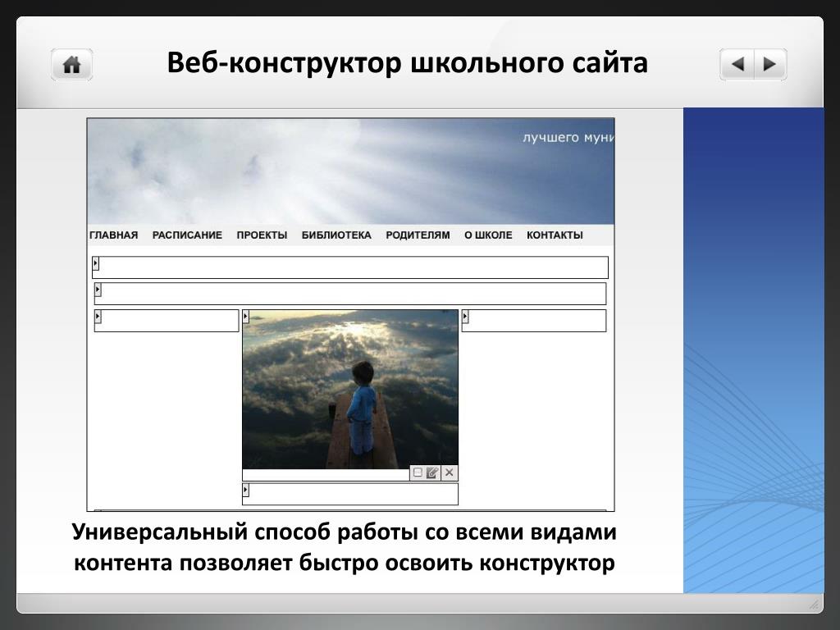The width and height of the screenshot is (840, 630).
Task: Open the О ШКОЛЕ menu item
Action: pos(488,235)
